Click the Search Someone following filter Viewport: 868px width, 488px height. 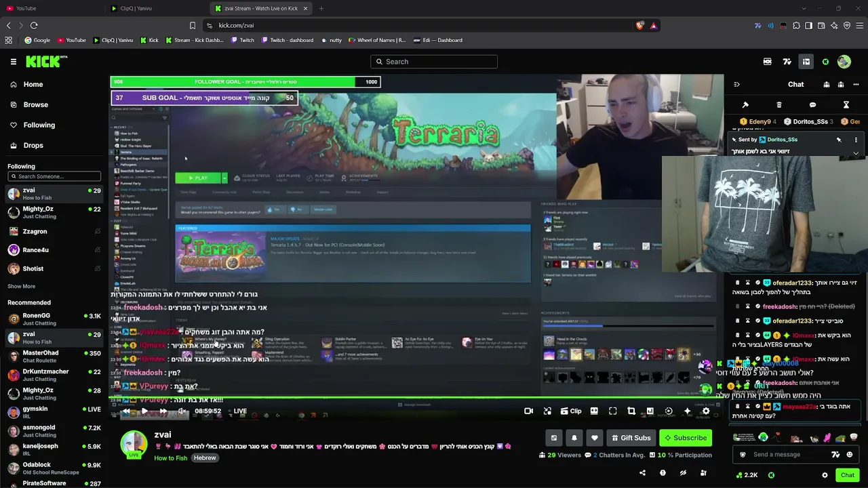[54, 176]
